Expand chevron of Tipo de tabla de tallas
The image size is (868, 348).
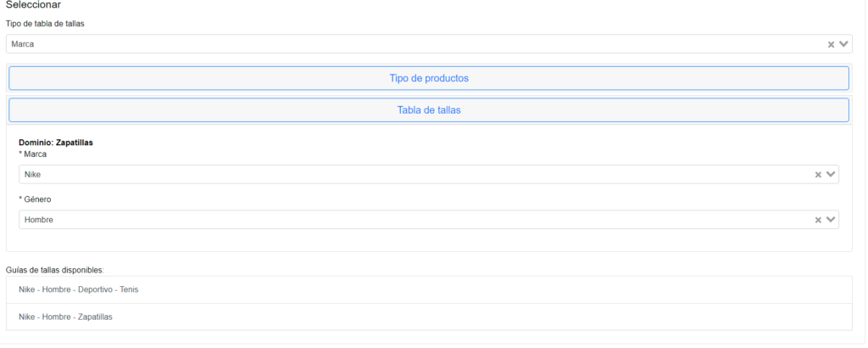pyautogui.click(x=843, y=44)
